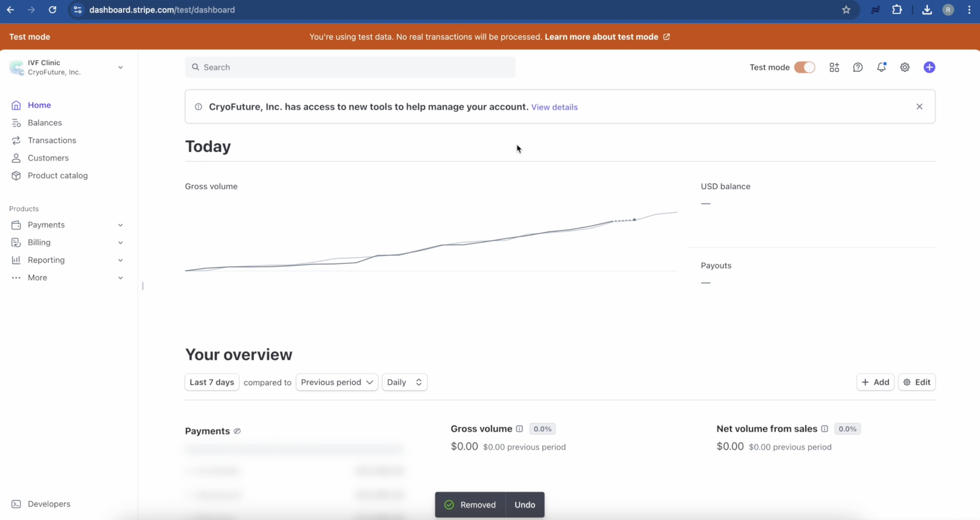This screenshot has height=520, width=980.
Task: Select Transactions from the sidebar
Action: 51,140
